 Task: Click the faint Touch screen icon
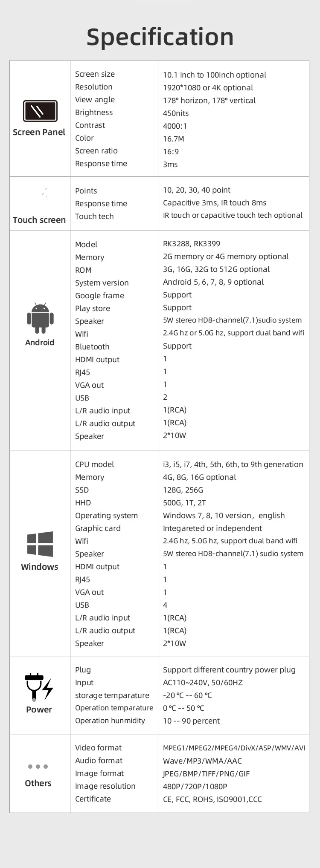pos(45,193)
